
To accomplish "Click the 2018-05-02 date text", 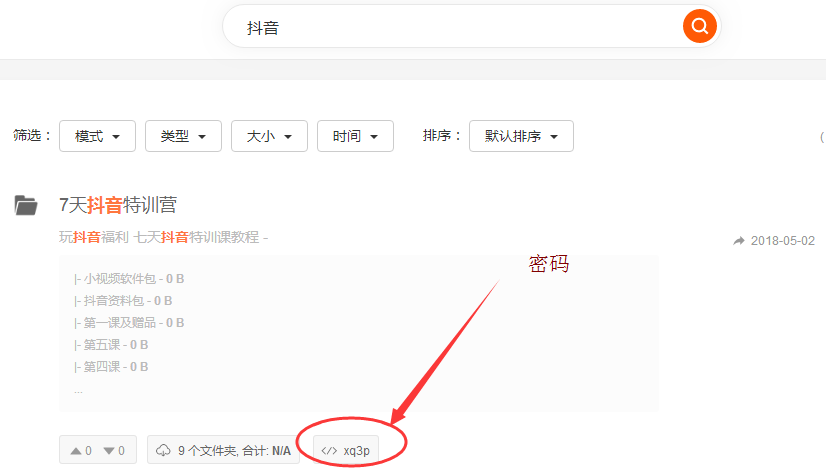I will (783, 241).
